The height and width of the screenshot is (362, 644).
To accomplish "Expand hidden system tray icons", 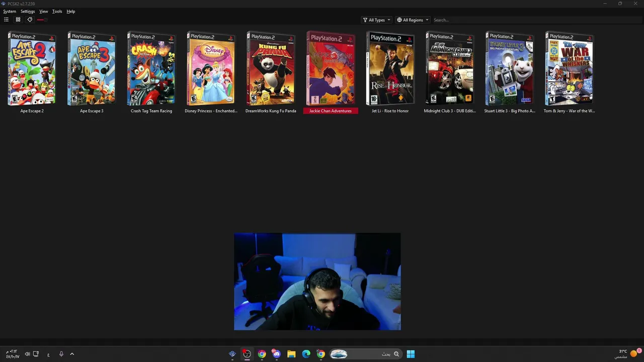I will coord(72,354).
